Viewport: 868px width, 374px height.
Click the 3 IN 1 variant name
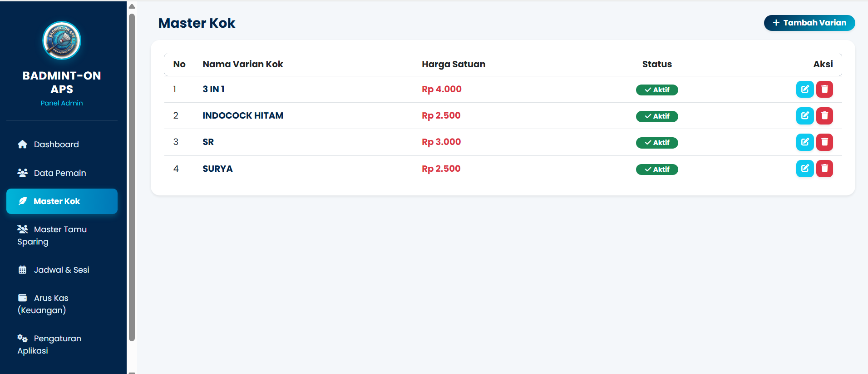(x=213, y=89)
